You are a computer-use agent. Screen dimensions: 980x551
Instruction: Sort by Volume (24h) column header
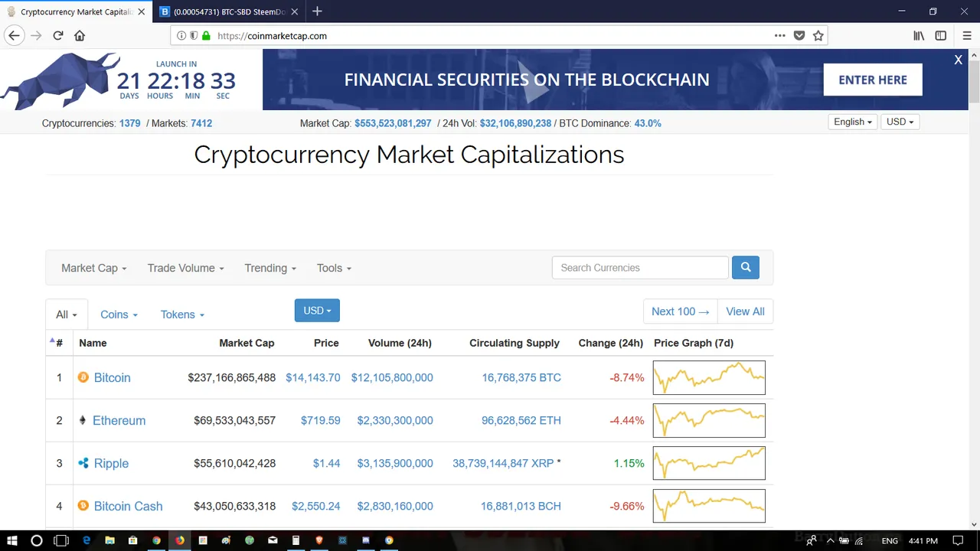coord(400,343)
